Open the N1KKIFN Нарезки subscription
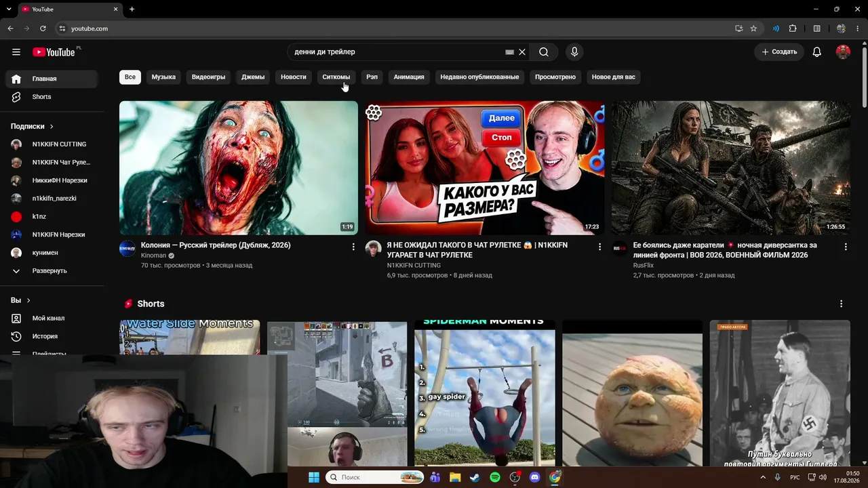Image resolution: width=868 pixels, height=488 pixels. click(x=52, y=235)
